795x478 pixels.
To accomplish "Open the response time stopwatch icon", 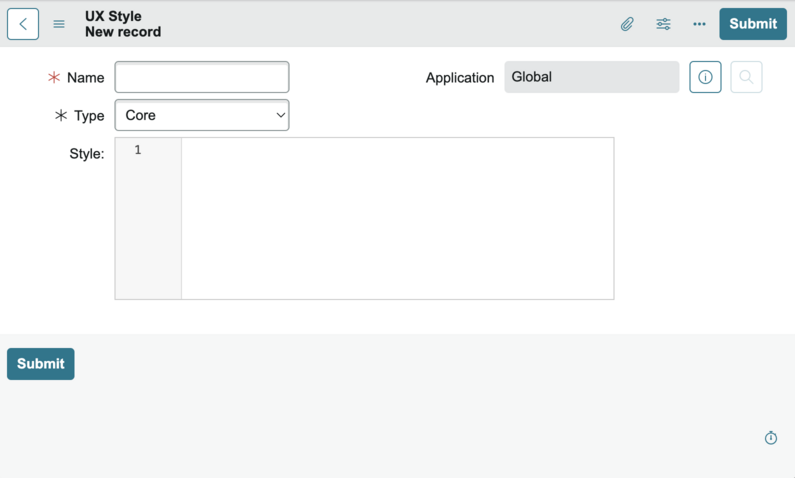I will coord(771,437).
